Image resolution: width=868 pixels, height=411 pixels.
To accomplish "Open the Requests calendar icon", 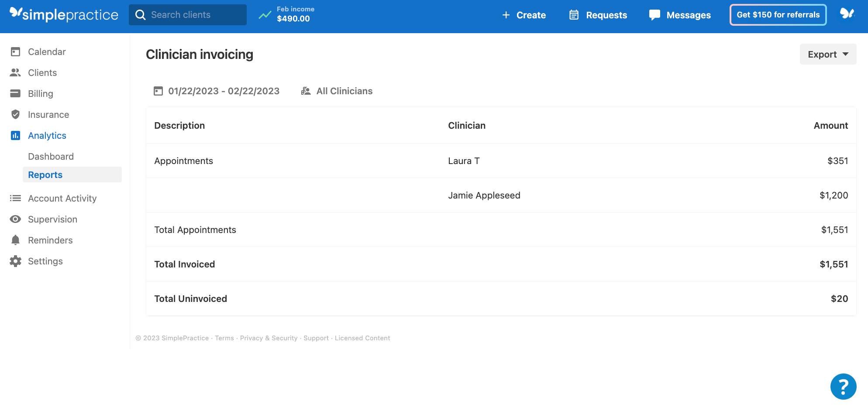I will (574, 14).
